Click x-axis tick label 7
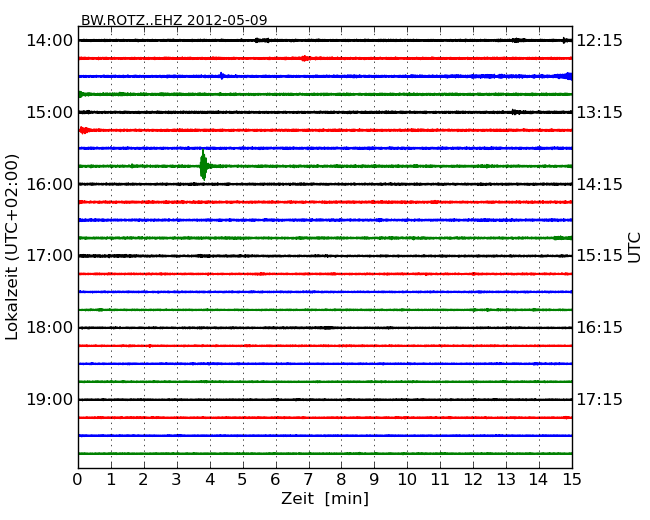650x520 pixels. (308, 479)
